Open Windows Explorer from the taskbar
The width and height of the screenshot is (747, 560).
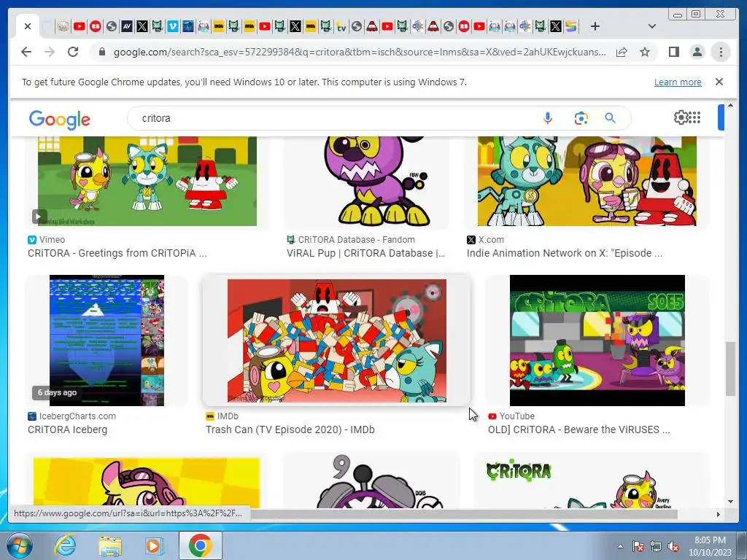tap(109, 545)
